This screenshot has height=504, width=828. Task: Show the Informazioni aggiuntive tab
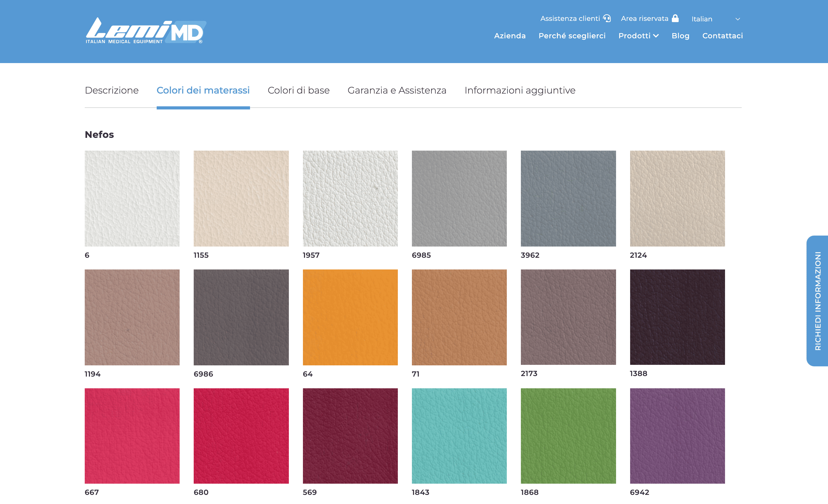pyautogui.click(x=520, y=90)
